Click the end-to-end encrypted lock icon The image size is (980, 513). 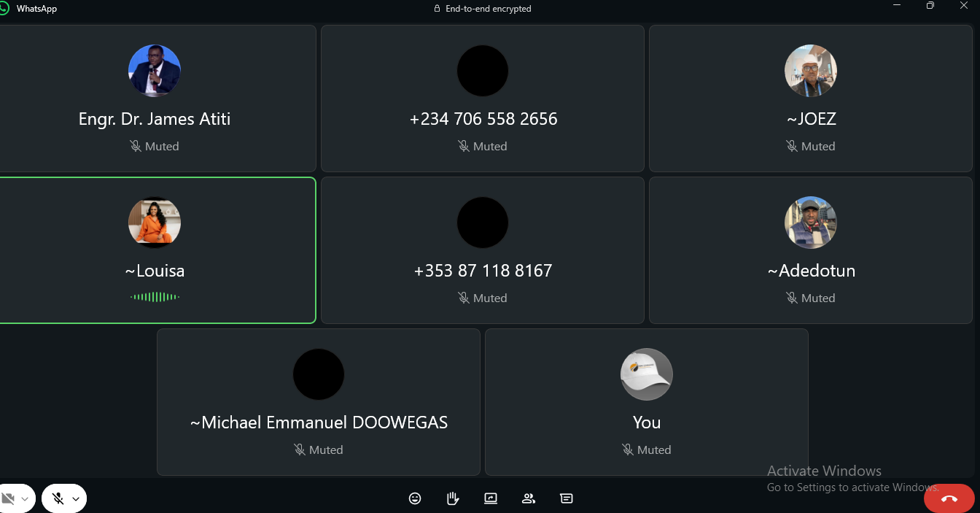(437, 9)
